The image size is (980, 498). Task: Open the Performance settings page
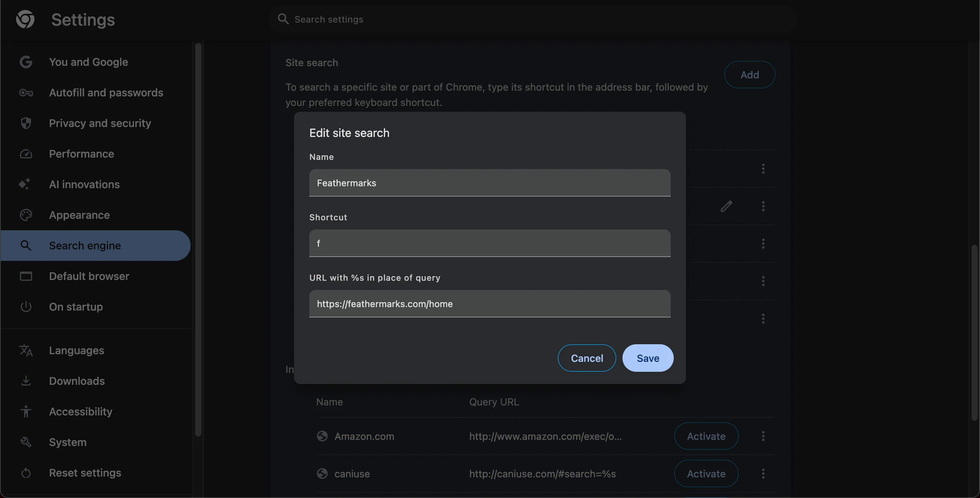(x=81, y=154)
